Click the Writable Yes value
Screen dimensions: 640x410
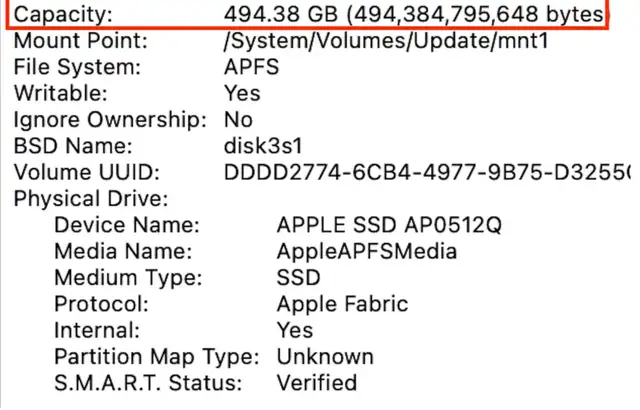tap(242, 93)
